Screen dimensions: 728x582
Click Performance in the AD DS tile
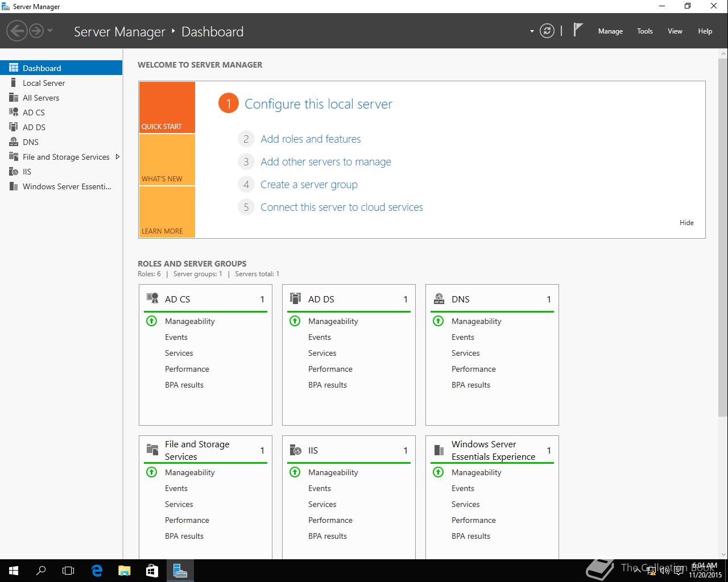(330, 369)
